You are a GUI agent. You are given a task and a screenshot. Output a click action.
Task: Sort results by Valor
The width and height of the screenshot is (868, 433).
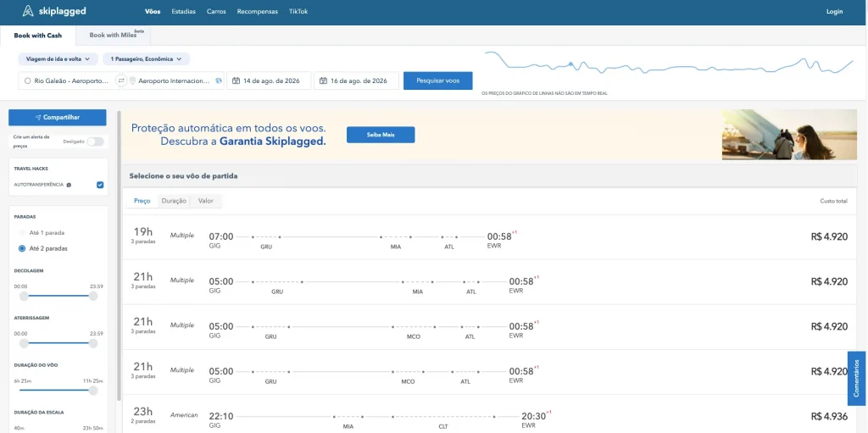206,201
